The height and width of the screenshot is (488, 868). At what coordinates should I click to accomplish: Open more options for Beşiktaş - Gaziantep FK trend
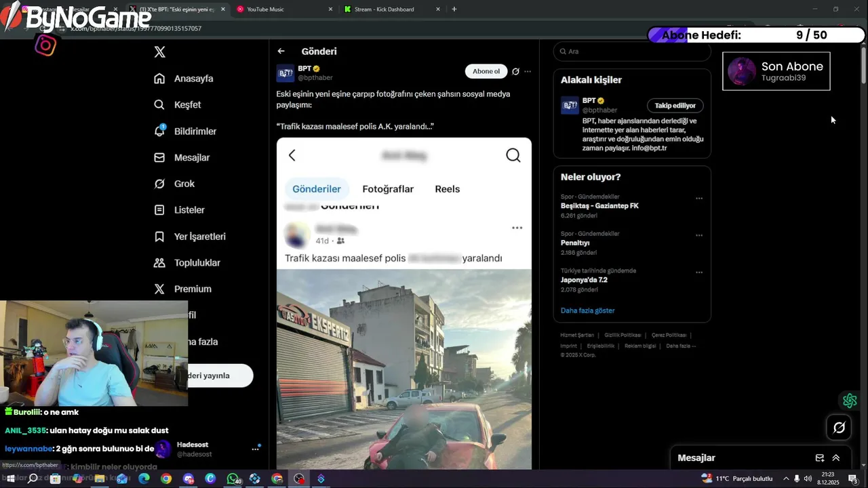[x=699, y=199]
